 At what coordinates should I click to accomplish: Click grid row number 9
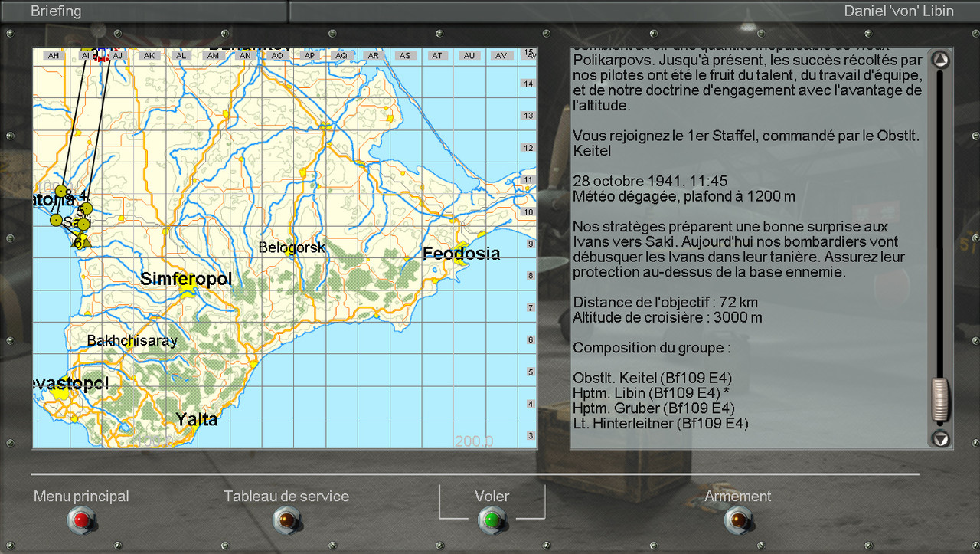[x=529, y=244]
